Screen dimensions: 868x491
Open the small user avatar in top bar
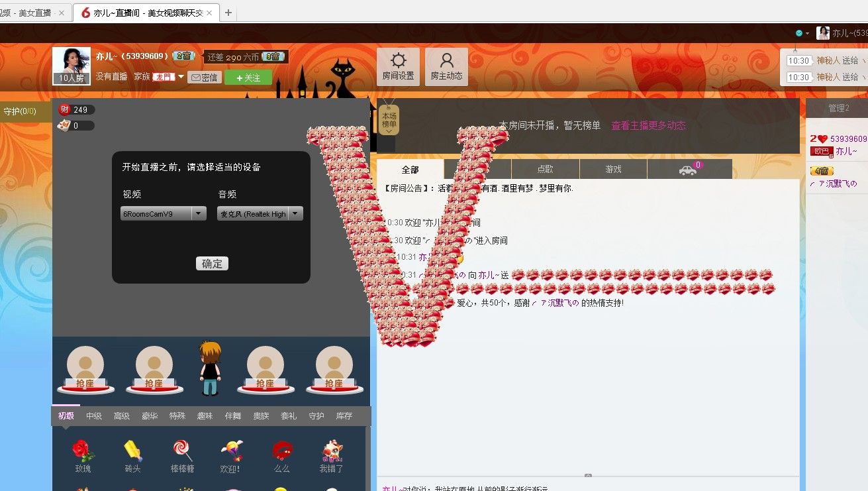[823, 33]
